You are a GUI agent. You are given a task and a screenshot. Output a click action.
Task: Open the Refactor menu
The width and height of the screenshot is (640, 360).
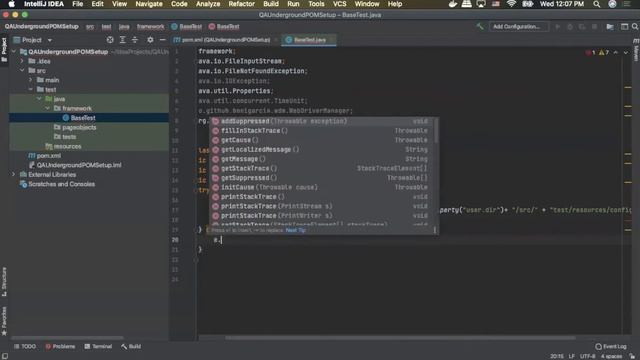242,4
